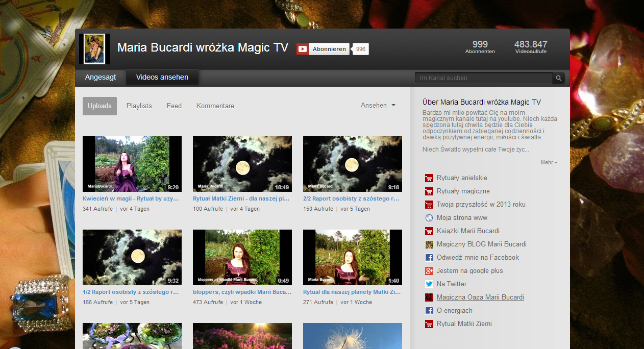Click inside Im Kanal suchen search field
Image resolution: width=644 pixels, height=349 pixels.
coord(483,78)
